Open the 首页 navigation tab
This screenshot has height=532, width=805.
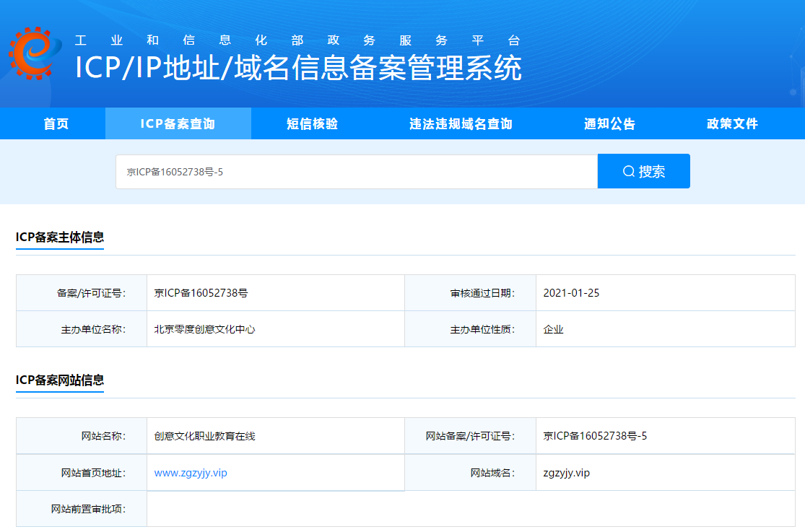(56, 123)
